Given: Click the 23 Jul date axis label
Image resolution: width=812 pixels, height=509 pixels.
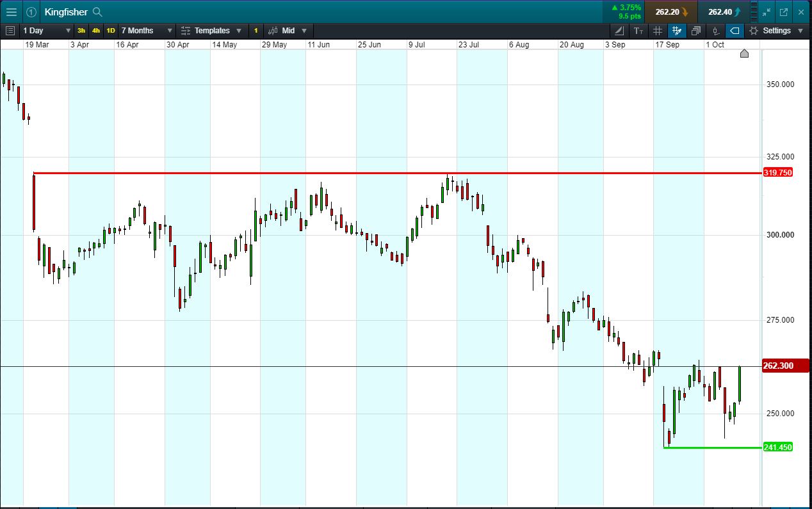Looking at the screenshot, I should coord(469,45).
